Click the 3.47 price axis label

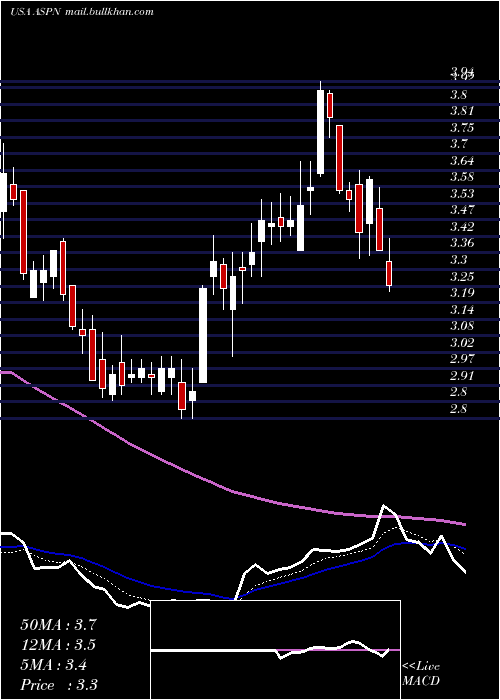tap(462, 210)
